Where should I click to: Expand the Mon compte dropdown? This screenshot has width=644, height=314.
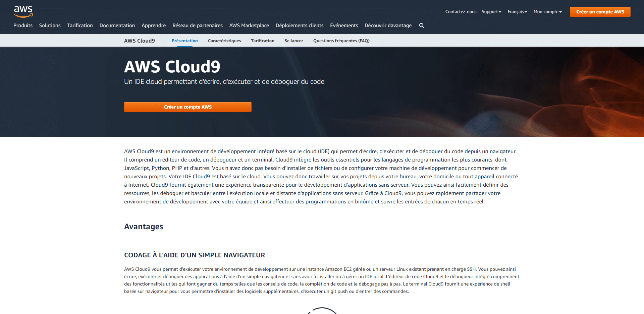point(547,12)
